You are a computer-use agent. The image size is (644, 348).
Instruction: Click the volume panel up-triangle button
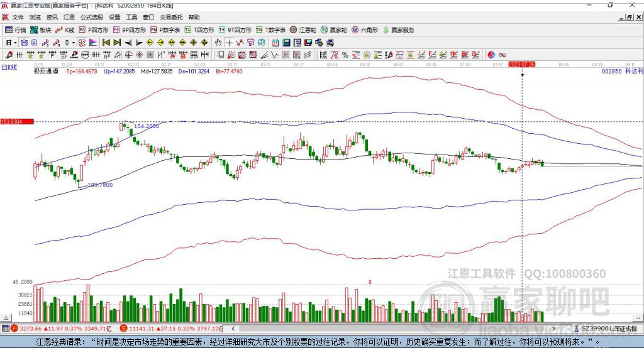6,318
